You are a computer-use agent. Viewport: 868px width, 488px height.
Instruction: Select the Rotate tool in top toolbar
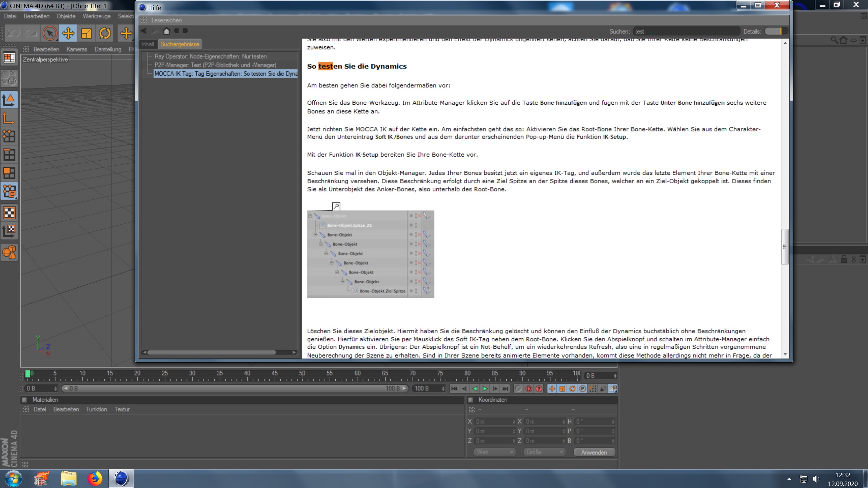point(105,33)
